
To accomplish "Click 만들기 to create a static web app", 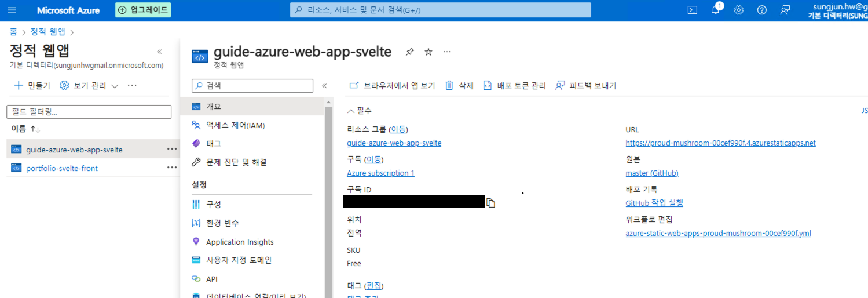I will [x=32, y=85].
